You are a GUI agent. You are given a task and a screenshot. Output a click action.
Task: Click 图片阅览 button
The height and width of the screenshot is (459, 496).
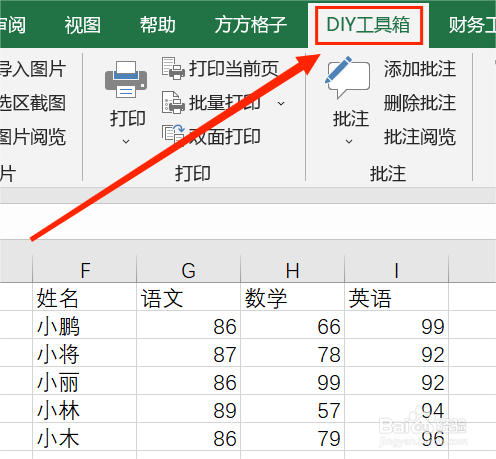(33, 137)
